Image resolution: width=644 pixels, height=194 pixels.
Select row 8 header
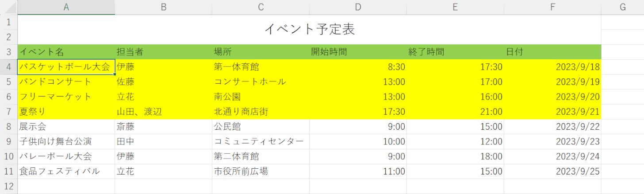coord(9,127)
